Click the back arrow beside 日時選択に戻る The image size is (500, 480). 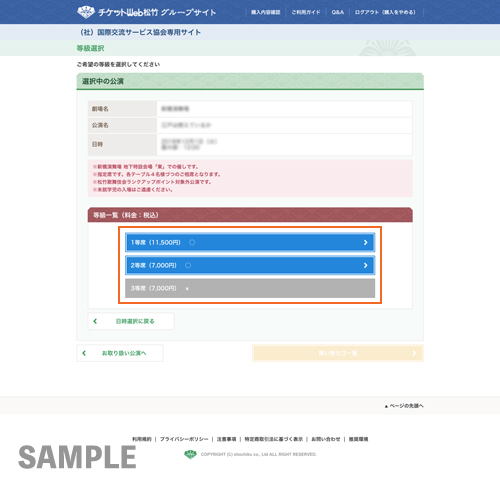tap(95, 321)
